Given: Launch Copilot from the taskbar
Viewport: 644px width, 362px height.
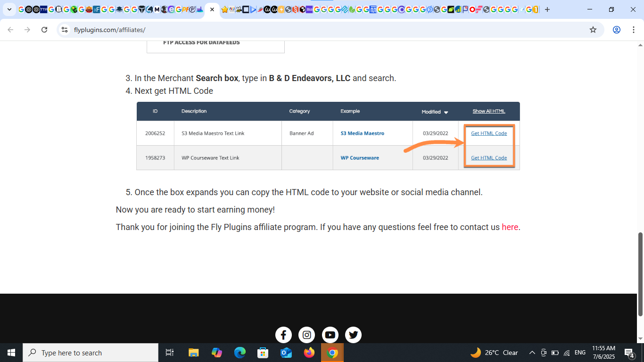Looking at the screenshot, I should pyautogui.click(x=217, y=353).
